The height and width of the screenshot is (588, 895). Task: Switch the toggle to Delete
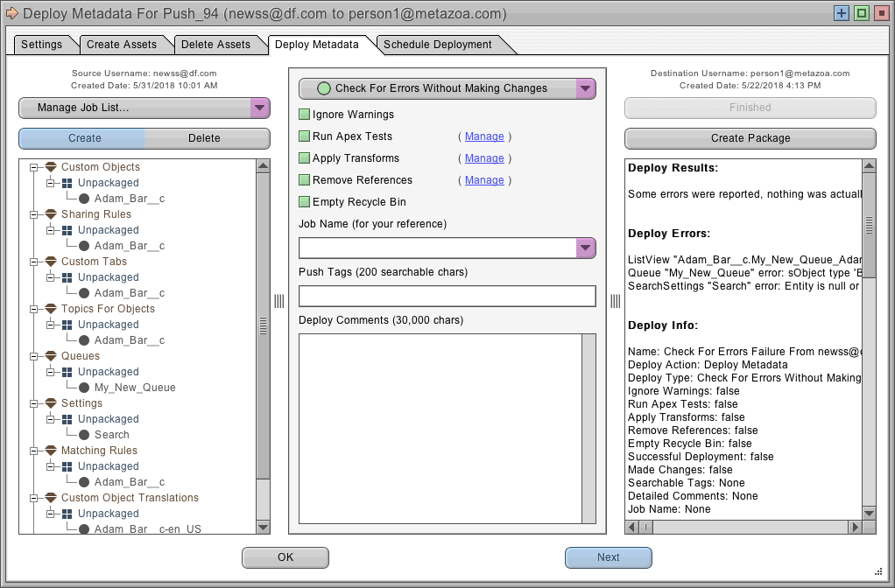coord(207,138)
